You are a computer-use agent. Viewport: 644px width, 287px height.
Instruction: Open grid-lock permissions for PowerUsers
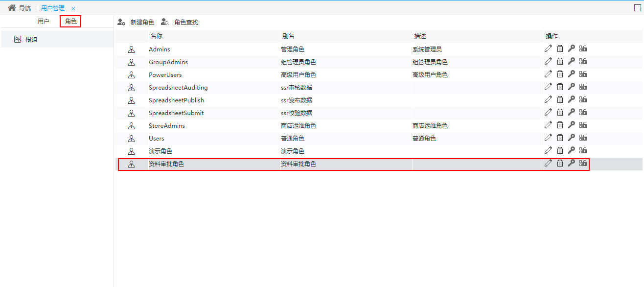(x=583, y=74)
